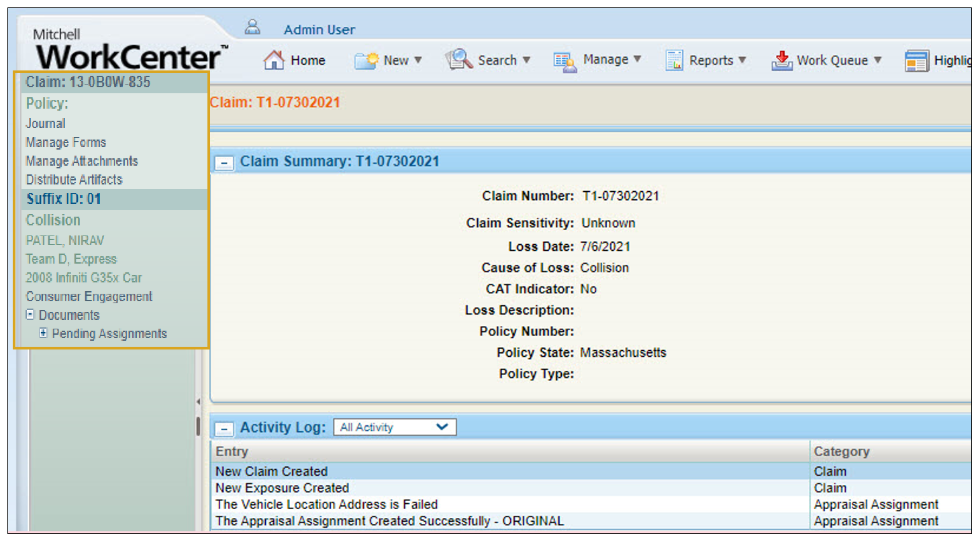Click the Admin User profile icon

pyautogui.click(x=252, y=28)
